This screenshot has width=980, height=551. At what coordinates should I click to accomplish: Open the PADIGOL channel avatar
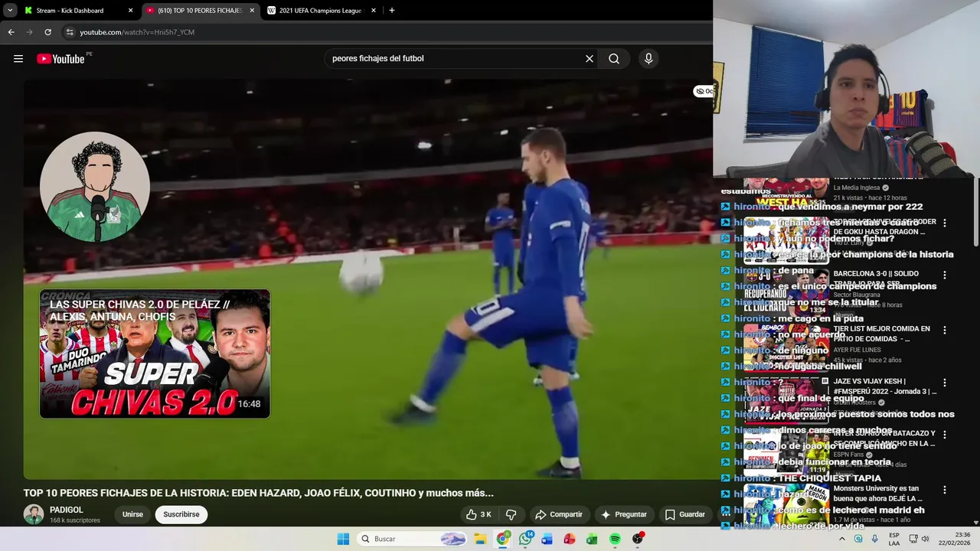pos(34,514)
